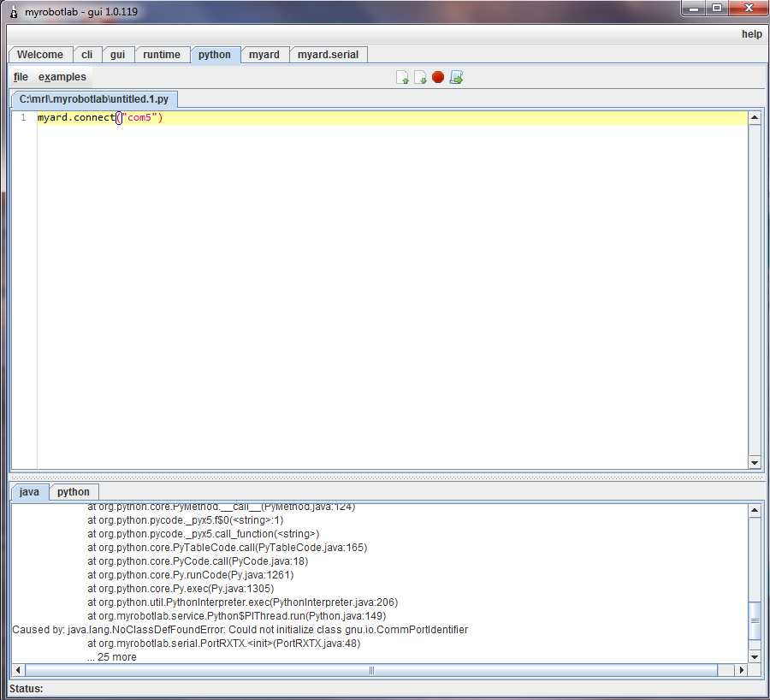Minimize the myrobotlab window
Viewport: 770px width, 700px height.
click(x=693, y=9)
